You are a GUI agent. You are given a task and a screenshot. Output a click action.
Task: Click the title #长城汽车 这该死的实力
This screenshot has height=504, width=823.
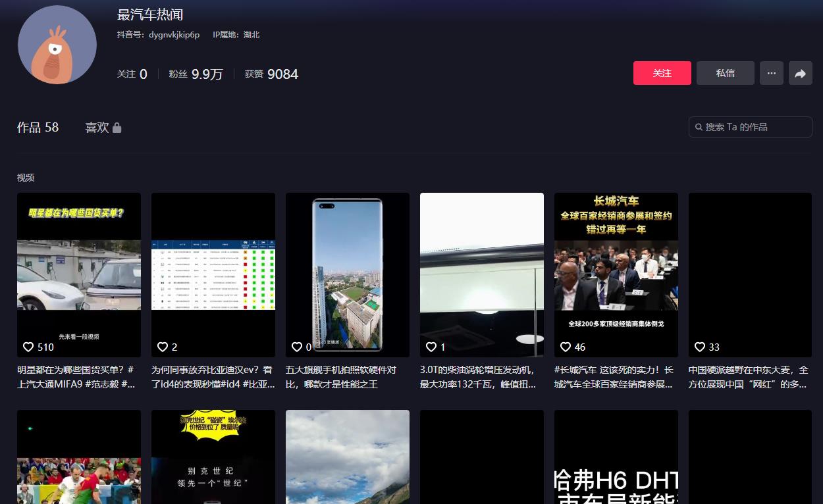click(614, 377)
